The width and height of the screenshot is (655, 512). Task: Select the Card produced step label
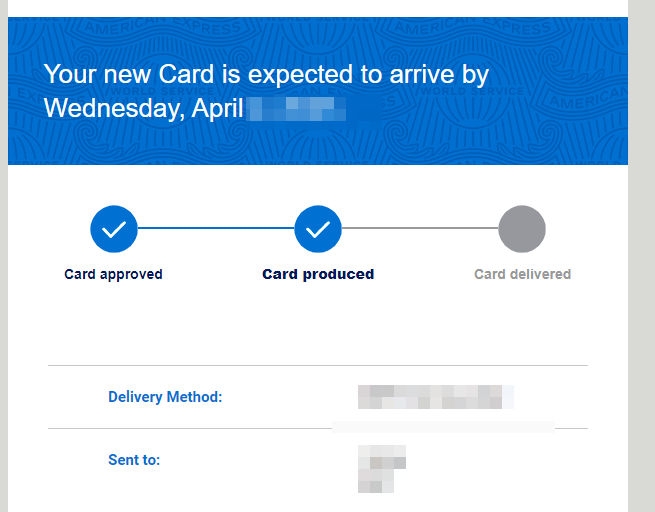(318, 274)
